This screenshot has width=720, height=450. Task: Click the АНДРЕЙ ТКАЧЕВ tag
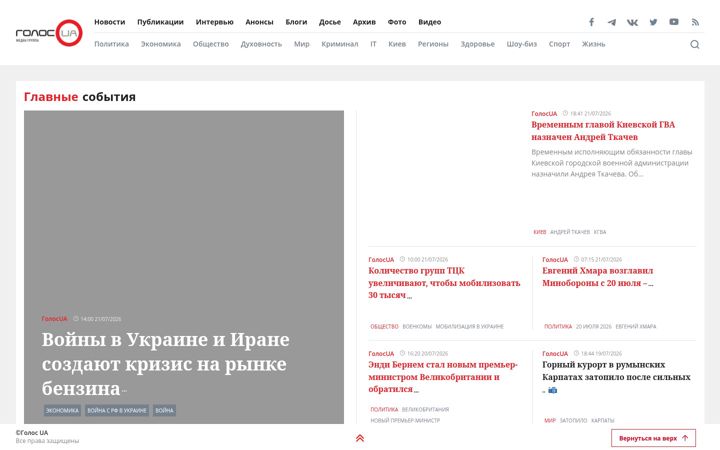[x=570, y=232]
